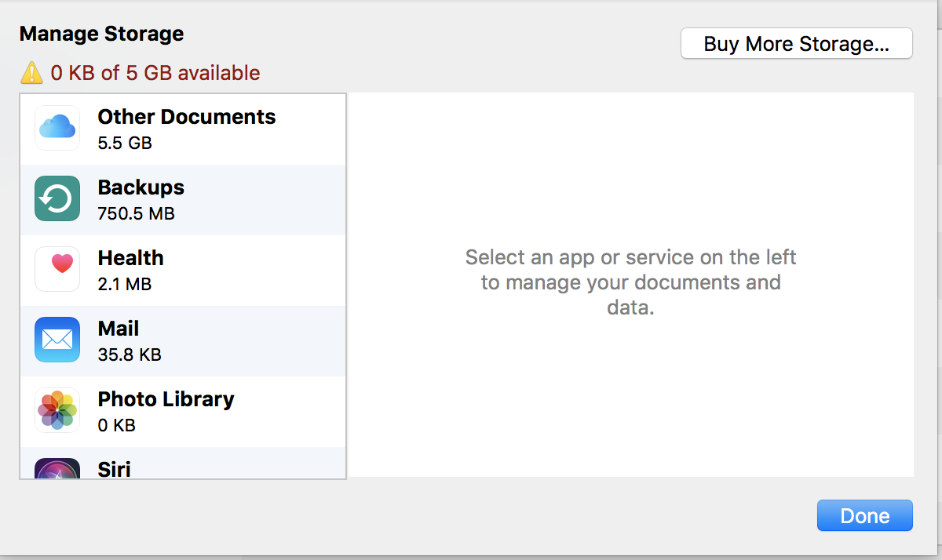
Task: Click the blue Mail envelope icon
Action: pyautogui.click(x=57, y=340)
